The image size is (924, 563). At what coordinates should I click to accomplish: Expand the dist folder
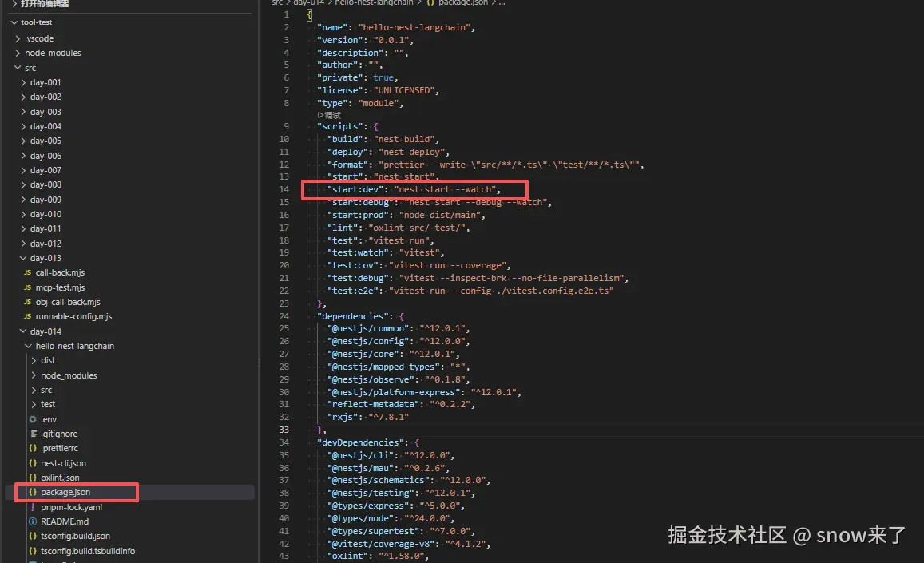click(34, 360)
